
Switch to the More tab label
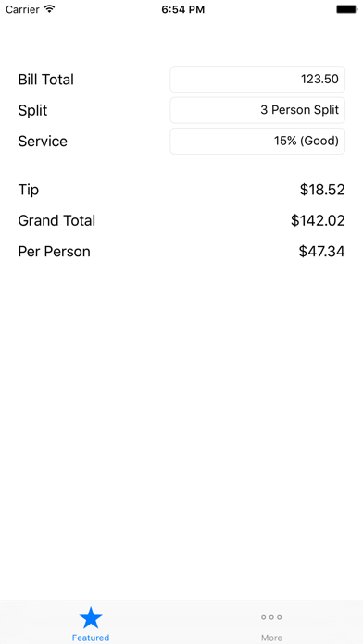[x=271, y=638]
